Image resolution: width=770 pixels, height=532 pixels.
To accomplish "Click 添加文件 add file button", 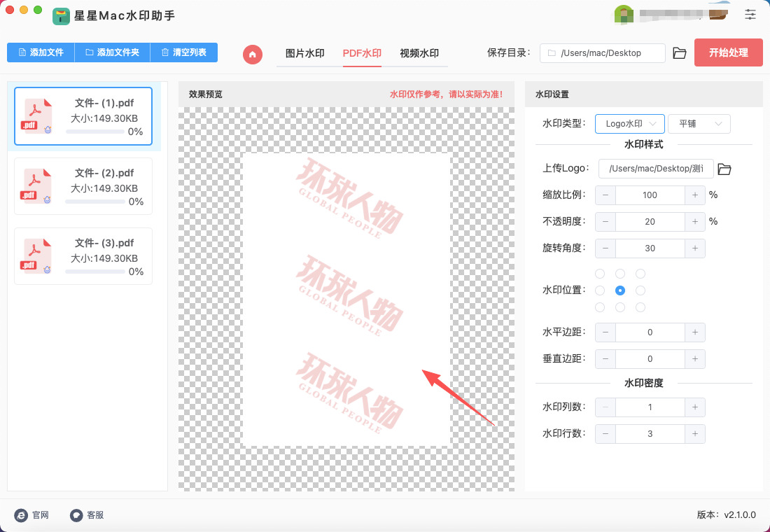I will click(41, 52).
